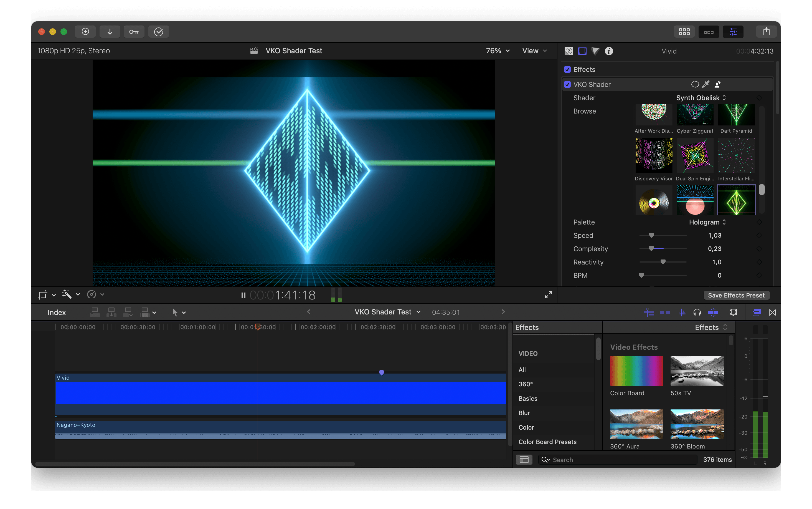This screenshot has height=509, width=812.
Task: Toggle the Timeline view icon in toolbar
Action: [708, 32]
